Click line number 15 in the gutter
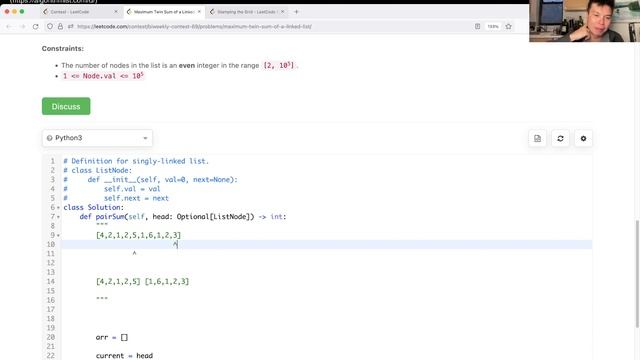 [x=51, y=291]
